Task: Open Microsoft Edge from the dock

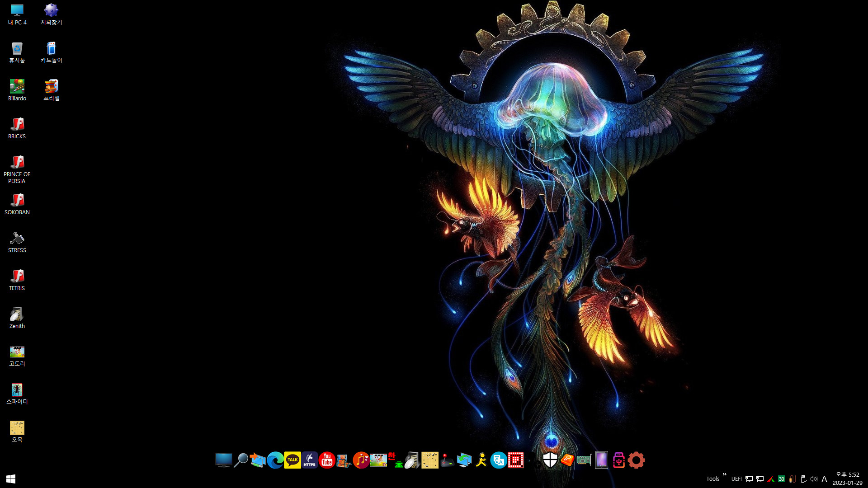Action: coord(275,460)
